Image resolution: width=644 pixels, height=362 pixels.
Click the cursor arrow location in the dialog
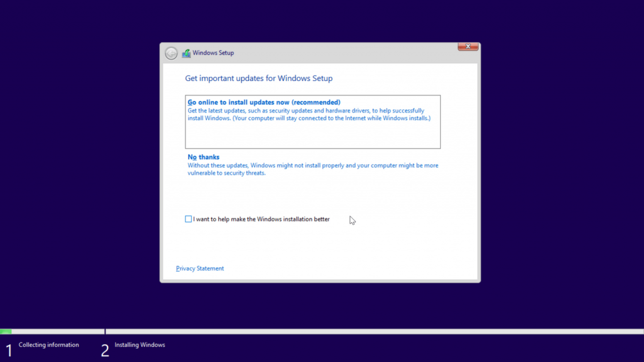pyautogui.click(x=352, y=220)
